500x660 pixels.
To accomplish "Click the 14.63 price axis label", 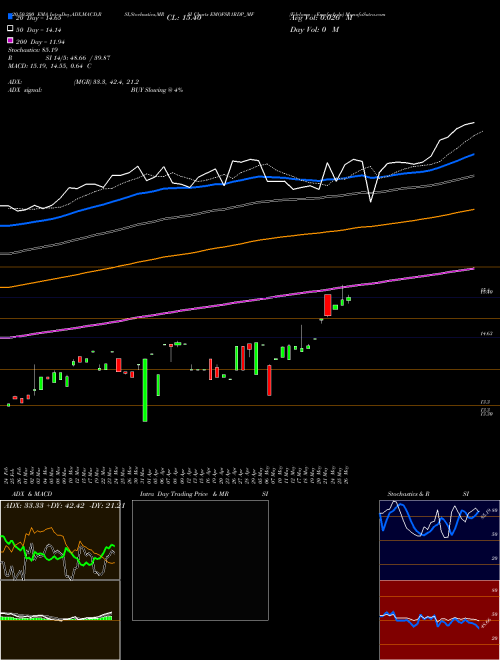I will (x=487, y=333).
